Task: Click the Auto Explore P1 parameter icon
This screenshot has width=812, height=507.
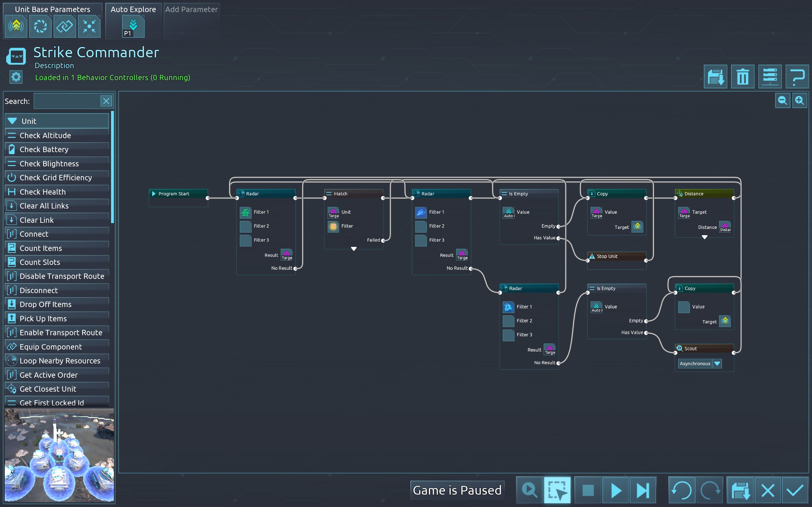Action: pyautogui.click(x=133, y=27)
